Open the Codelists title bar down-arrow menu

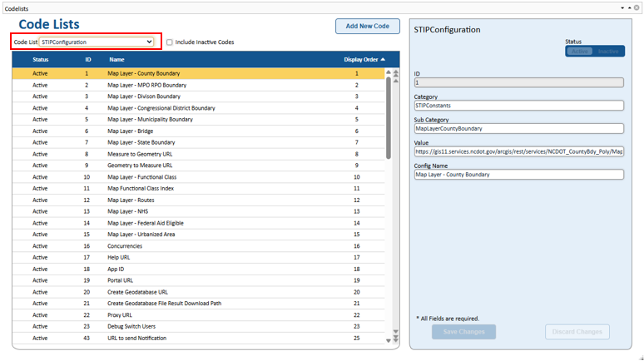622,7
